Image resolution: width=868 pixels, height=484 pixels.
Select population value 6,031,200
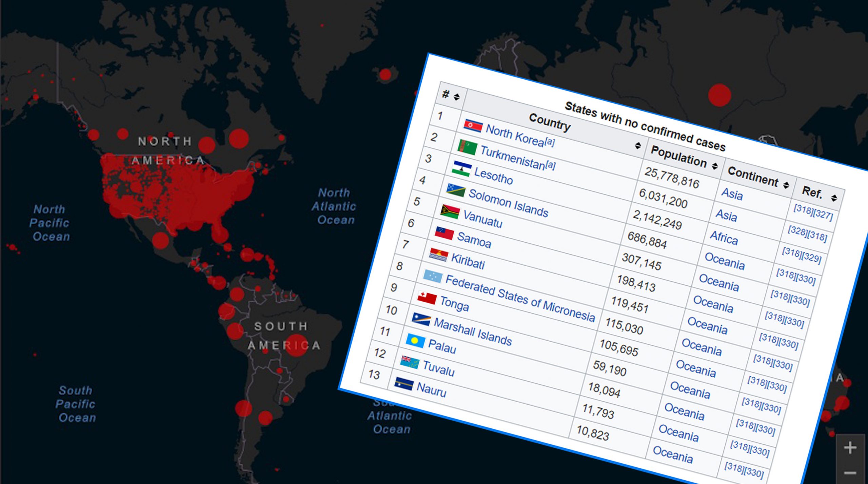663,198
